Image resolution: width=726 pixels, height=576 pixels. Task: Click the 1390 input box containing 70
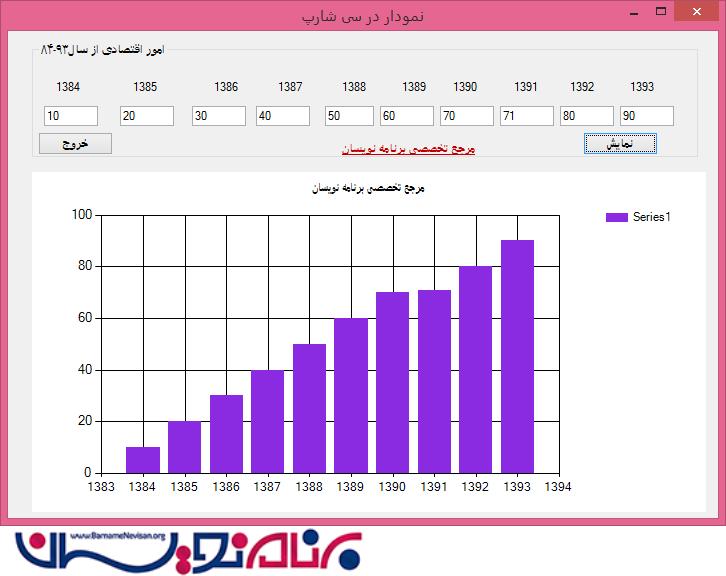point(466,116)
